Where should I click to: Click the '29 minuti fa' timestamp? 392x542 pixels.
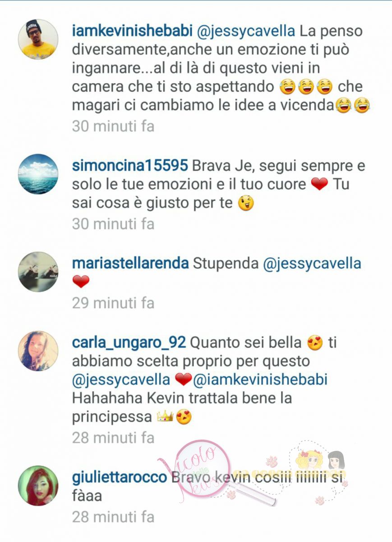tap(113, 303)
